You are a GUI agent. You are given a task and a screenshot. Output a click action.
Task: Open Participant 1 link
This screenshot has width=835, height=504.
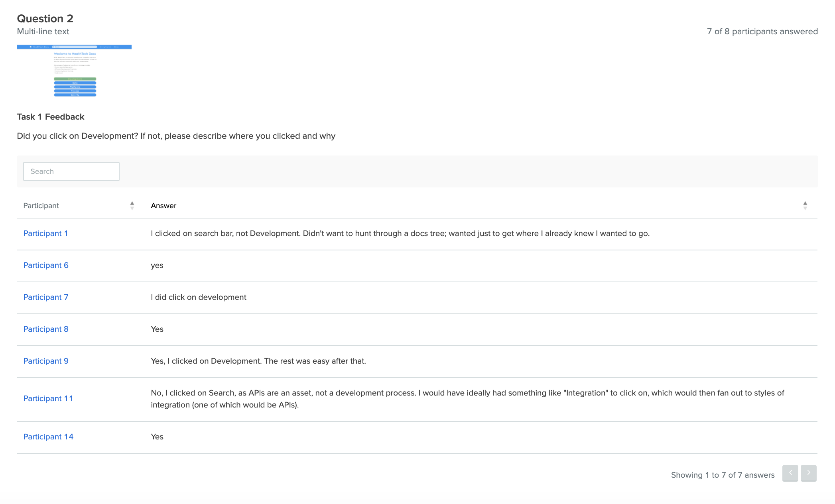point(45,234)
